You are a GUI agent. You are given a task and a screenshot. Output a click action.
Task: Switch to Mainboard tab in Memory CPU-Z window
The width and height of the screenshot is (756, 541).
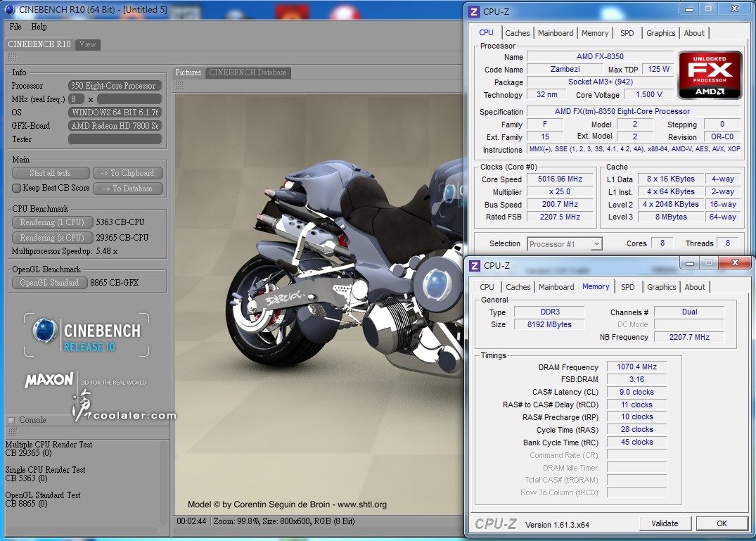(556, 287)
